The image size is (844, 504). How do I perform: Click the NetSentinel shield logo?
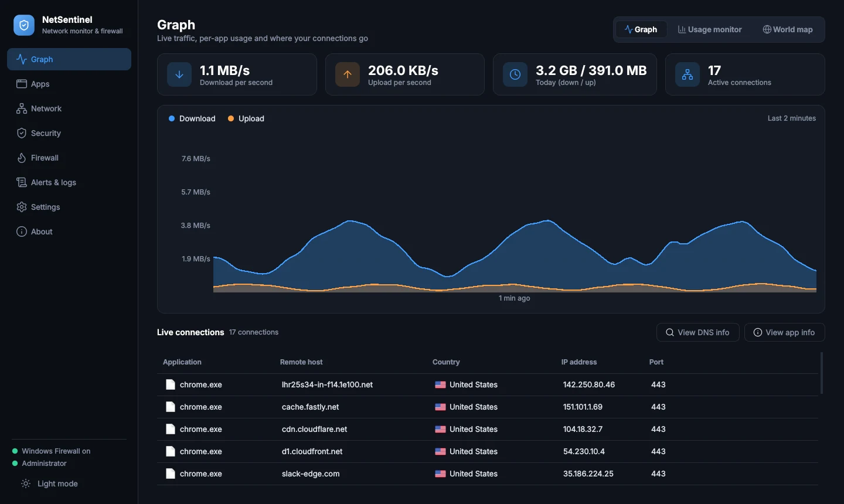[x=24, y=25]
